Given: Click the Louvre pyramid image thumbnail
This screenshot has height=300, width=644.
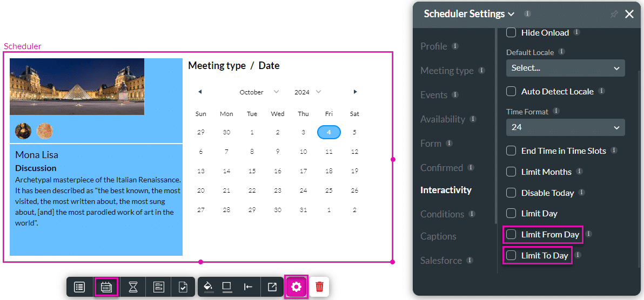Looking at the screenshot, I should [x=77, y=86].
